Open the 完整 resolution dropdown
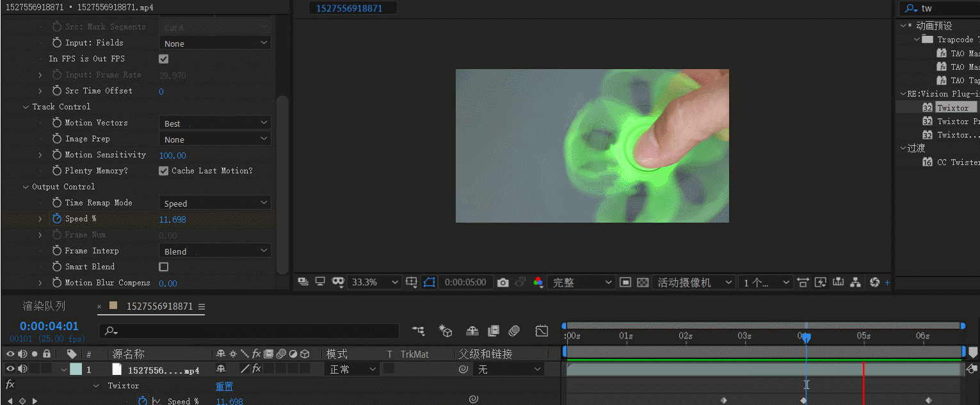980x405 pixels. coord(581,282)
